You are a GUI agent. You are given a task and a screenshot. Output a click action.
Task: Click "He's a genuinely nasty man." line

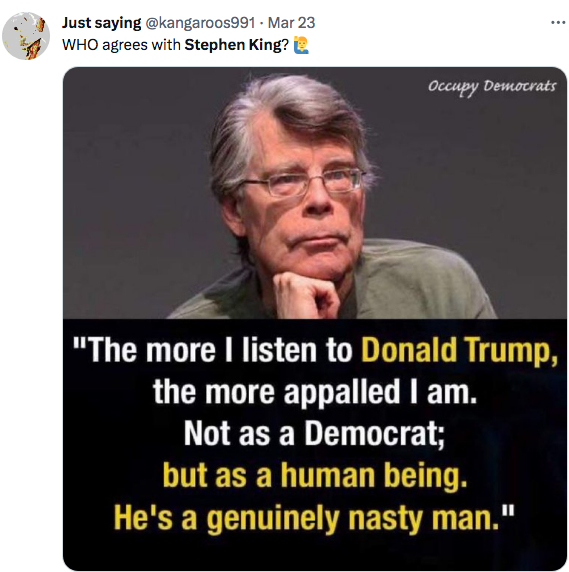click(x=314, y=518)
